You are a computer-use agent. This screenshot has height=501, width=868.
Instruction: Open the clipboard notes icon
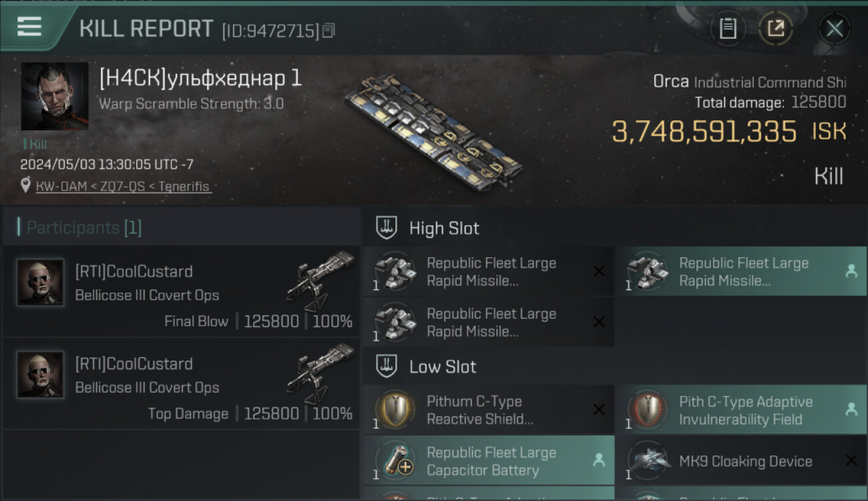[x=728, y=28]
